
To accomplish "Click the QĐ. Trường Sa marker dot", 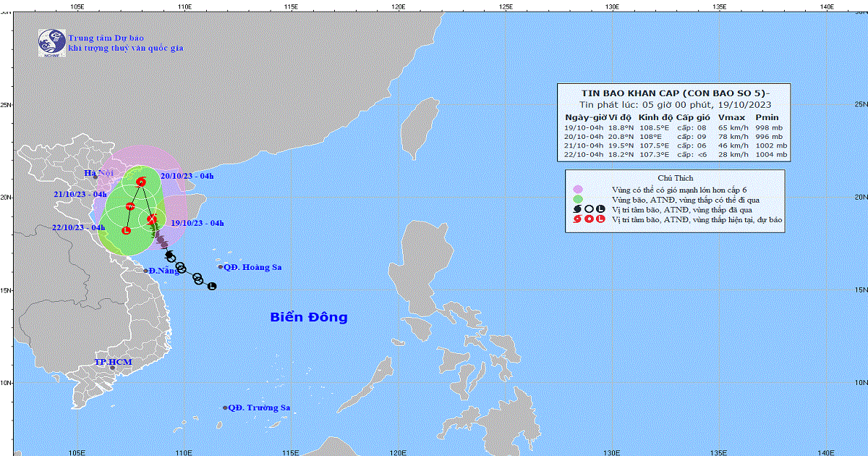I will click(x=225, y=408).
